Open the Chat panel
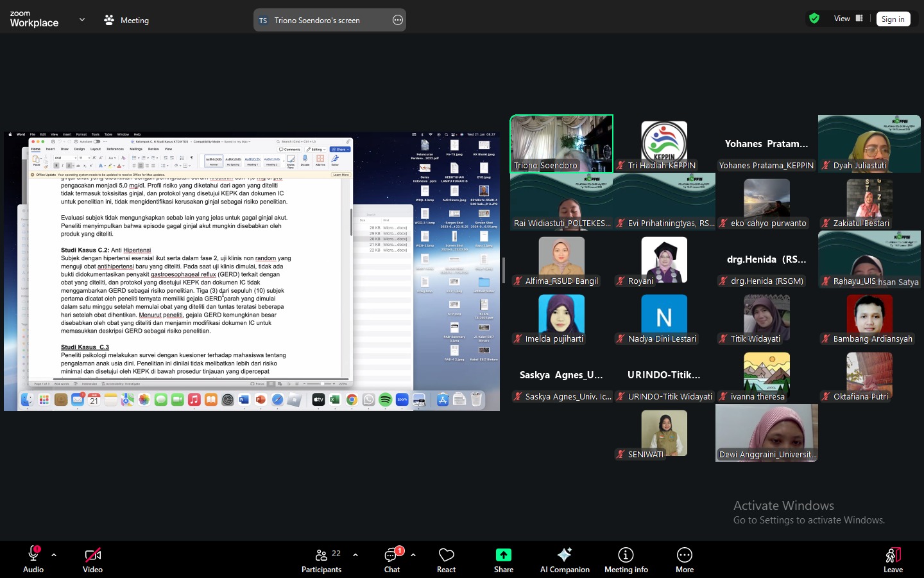This screenshot has height=578, width=924. pyautogui.click(x=391, y=559)
